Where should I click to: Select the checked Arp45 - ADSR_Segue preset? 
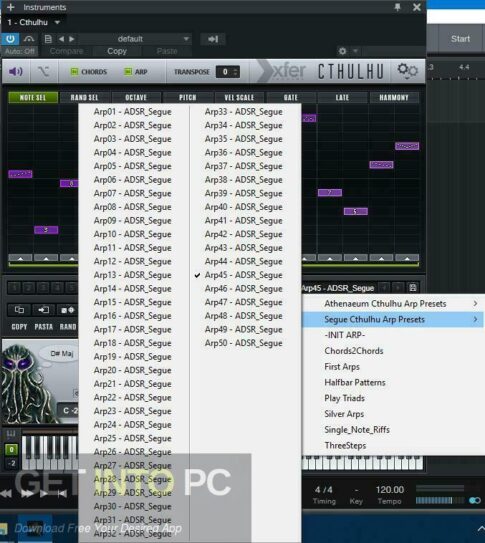pos(244,275)
